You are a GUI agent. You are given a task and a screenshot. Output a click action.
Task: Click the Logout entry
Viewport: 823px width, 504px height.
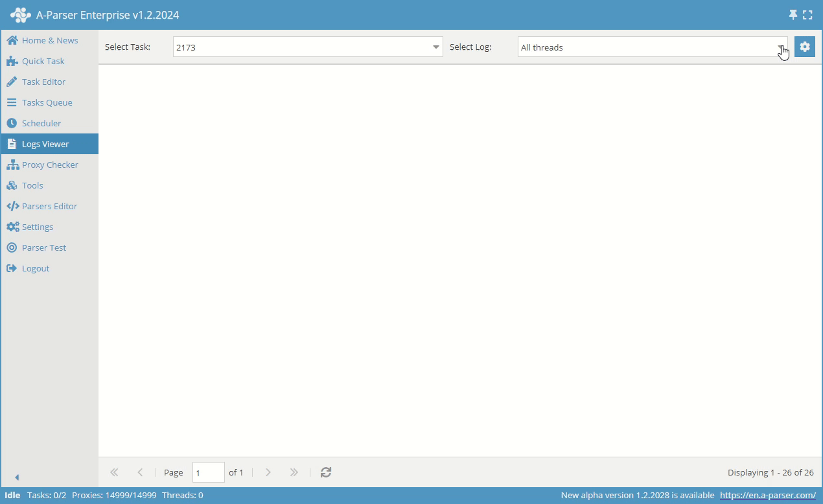(x=36, y=268)
